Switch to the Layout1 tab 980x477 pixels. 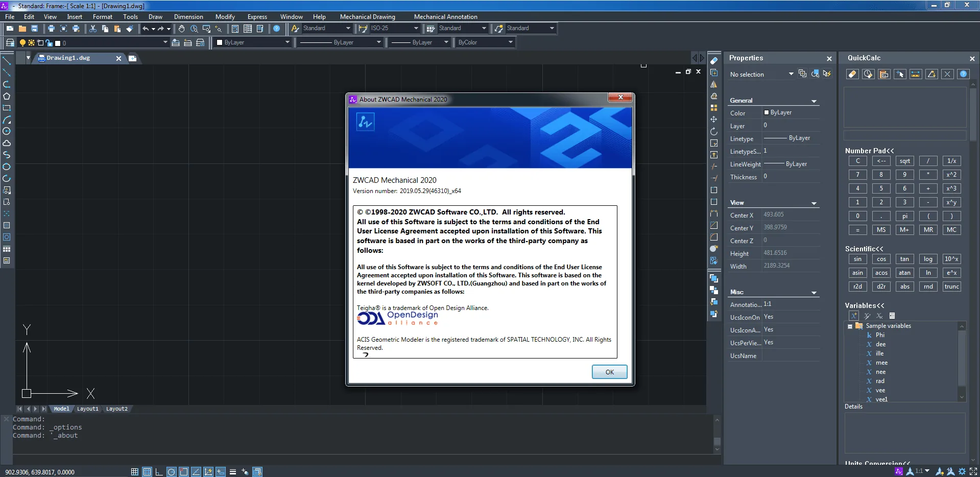[x=87, y=409]
